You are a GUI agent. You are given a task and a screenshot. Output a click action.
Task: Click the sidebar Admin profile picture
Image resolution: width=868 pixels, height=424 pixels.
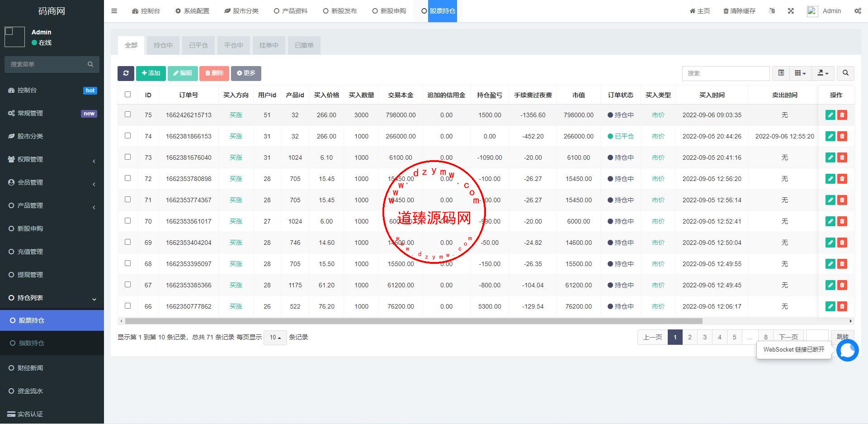[x=14, y=37]
